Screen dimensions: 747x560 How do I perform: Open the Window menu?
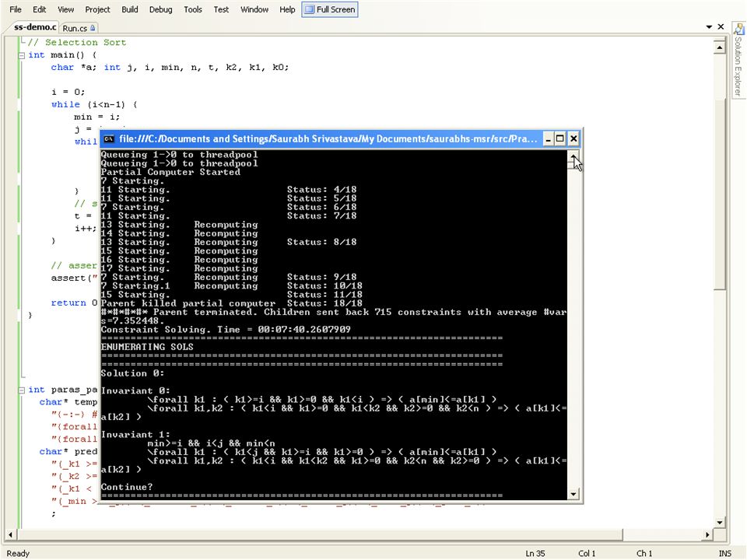254,9
